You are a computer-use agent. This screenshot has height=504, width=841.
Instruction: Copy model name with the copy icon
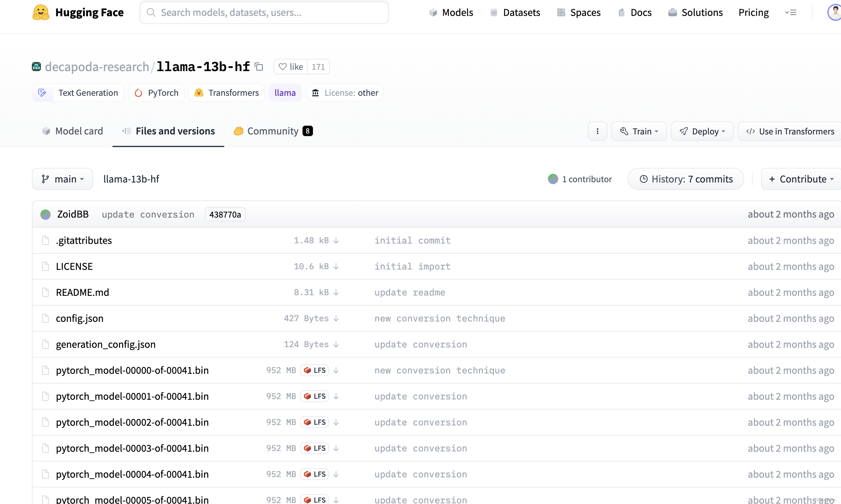pos(259,67)
